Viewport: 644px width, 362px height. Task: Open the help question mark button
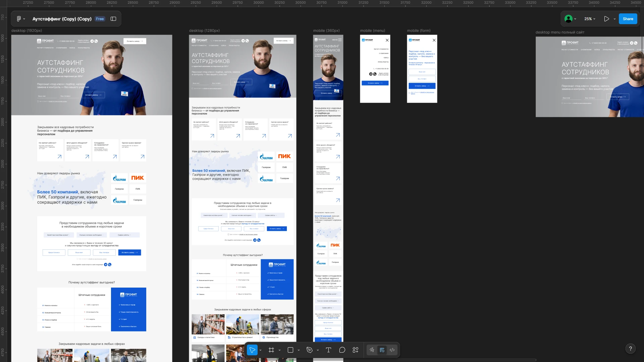tap(630, 349)
